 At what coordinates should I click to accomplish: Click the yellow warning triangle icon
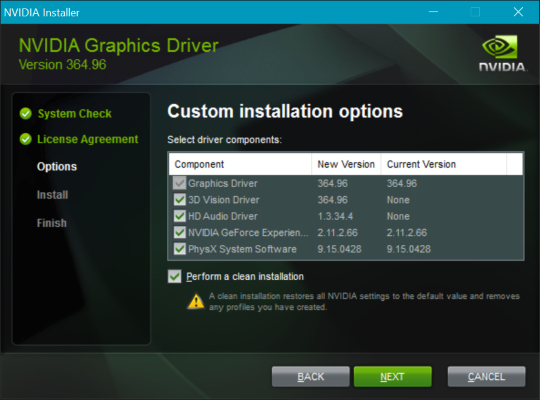[196, 301]
